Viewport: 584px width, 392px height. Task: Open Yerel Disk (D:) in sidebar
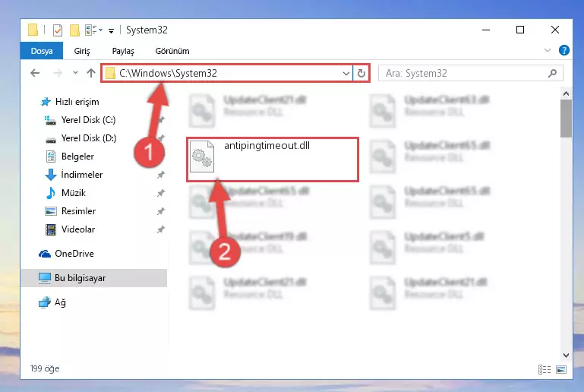pyautogui.click(x=80, y=138)
